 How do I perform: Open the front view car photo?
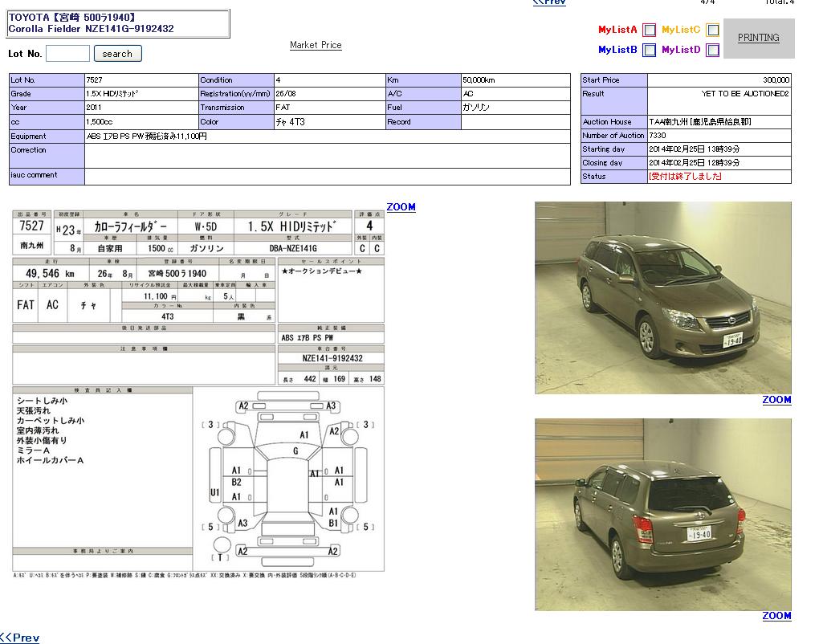[662, 297]
